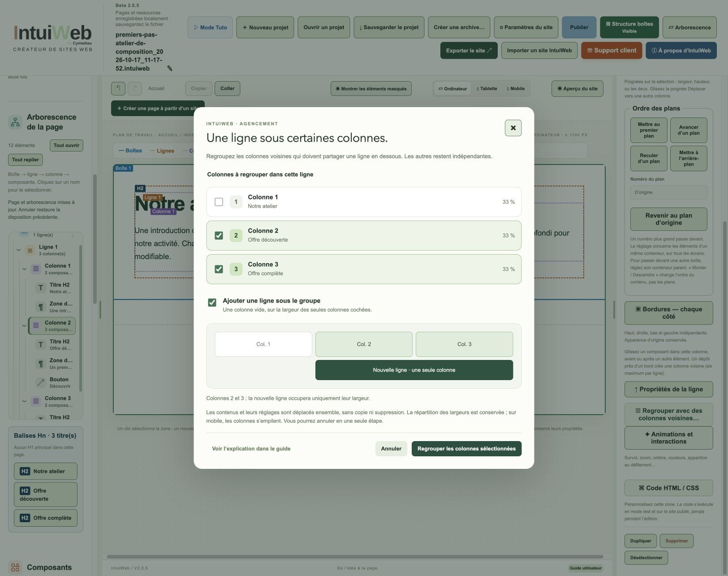Click the 'Nouvelle ligne · une seule colonne' preview bar
The image size is (728, 576).
click(x=414, y=370)
